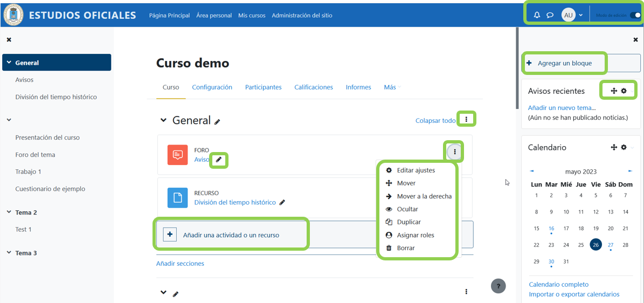644x303 pixels.
Task: Click pencil next to División del tiempo histórico
Action: 282,202
